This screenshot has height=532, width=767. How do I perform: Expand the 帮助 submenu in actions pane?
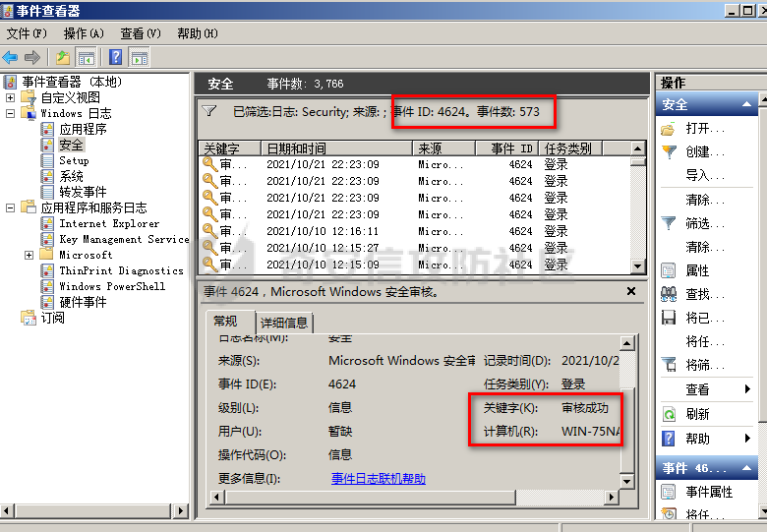click(x=747, y=439)
